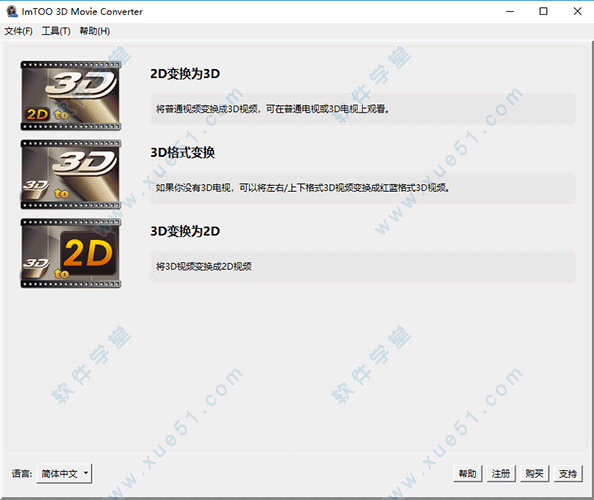Screen dimensions: 594x500
Task: Click the ImTOO app icon in title bar
Action: (x=12, y=11)
